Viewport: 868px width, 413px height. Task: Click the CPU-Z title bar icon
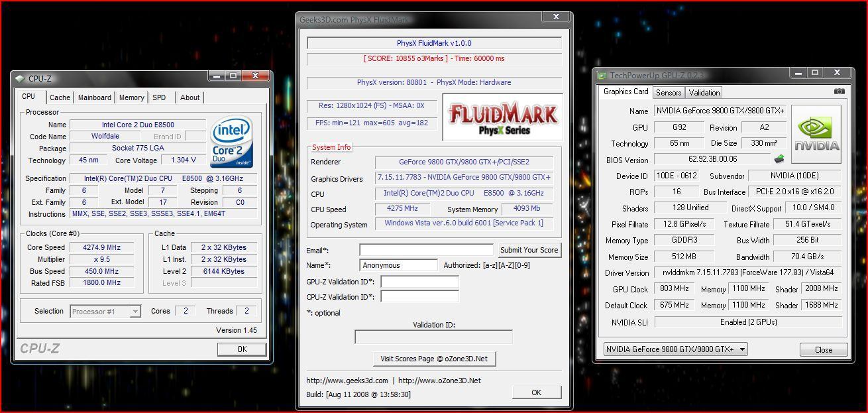coord(20,78)
